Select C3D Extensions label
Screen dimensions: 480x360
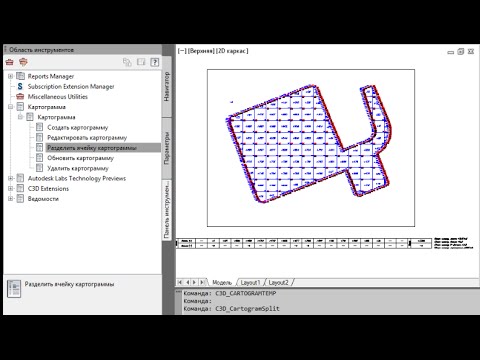[48, 188]
